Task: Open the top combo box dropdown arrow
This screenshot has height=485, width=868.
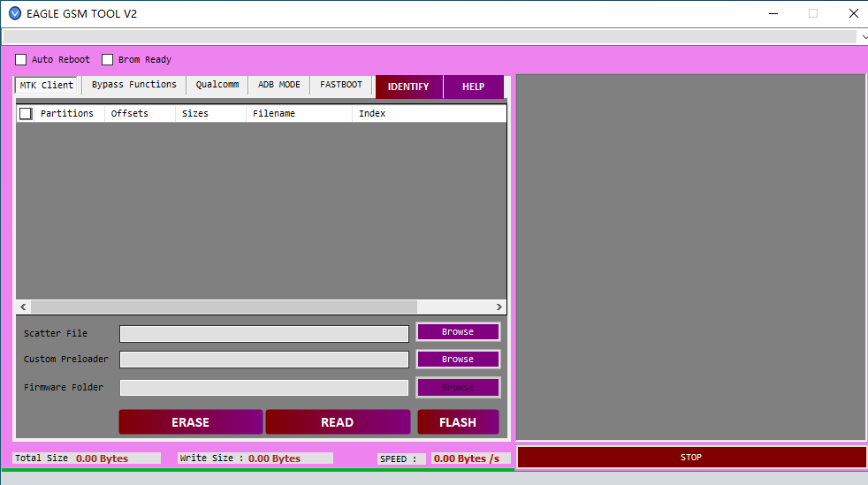Action: (864, 37)
